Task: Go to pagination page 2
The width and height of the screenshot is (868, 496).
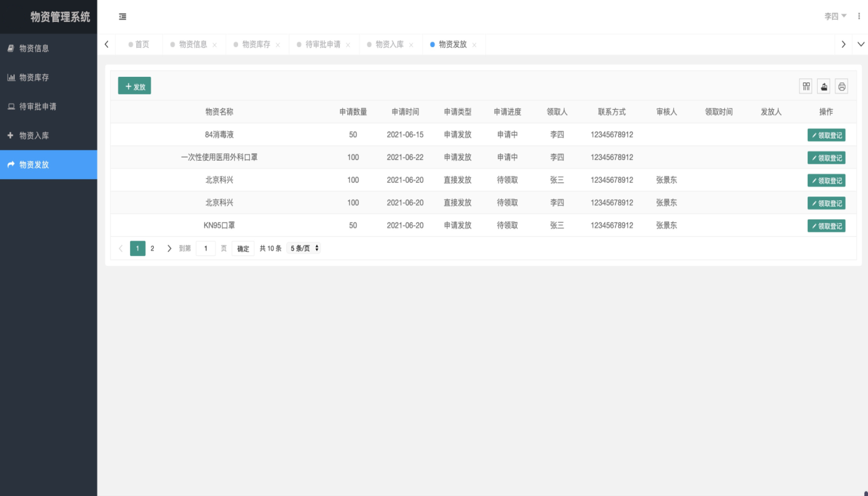Action: (x=153, y=249)
